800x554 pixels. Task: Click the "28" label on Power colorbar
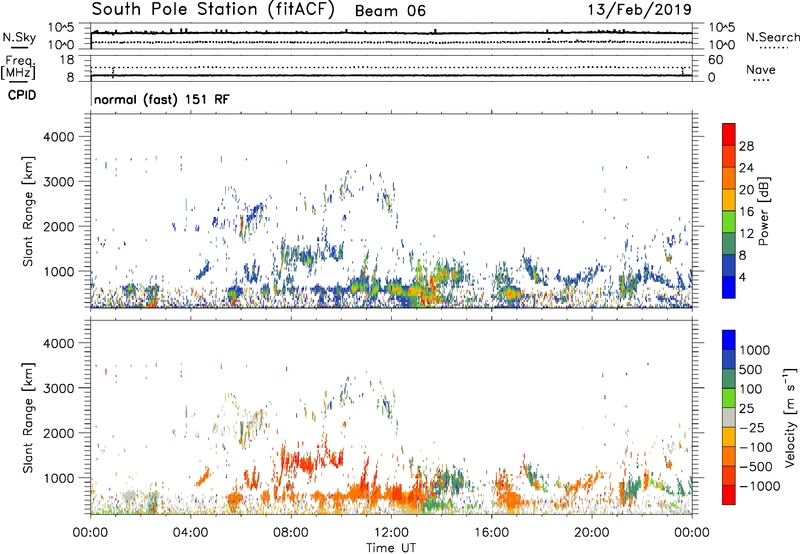tap(746, 146)
